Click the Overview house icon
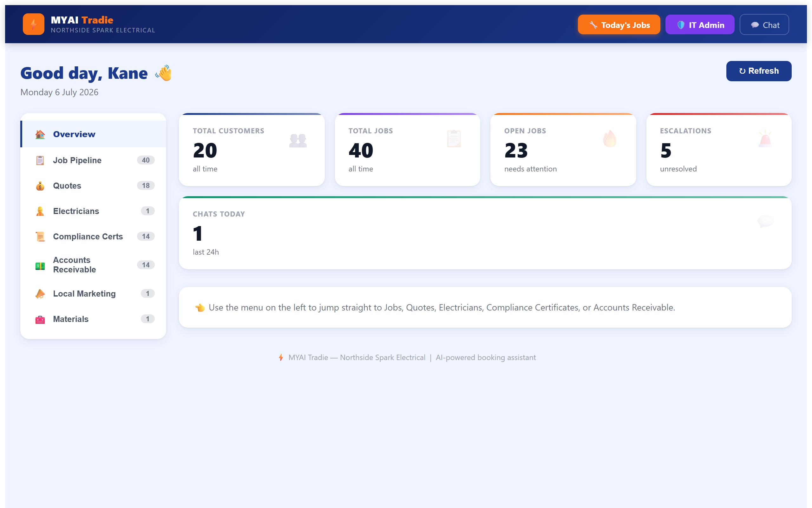 [x=40, y=134]
